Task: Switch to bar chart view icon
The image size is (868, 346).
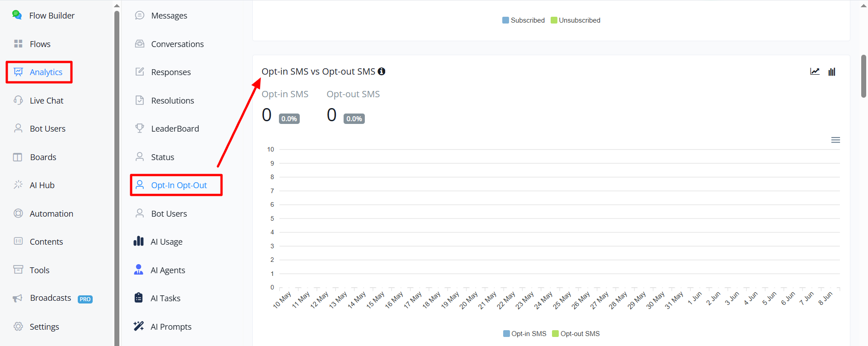Action: click(x=832, y=71)
